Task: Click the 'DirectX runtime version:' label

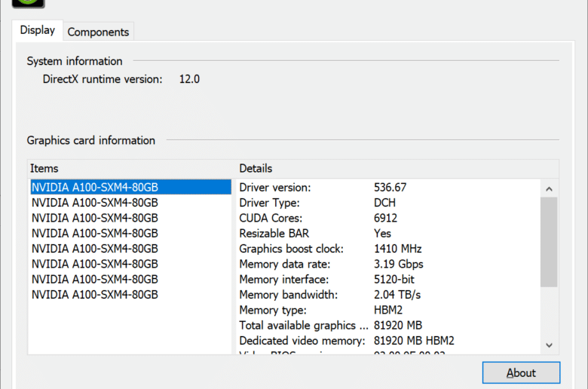Action: pos(103,79)
